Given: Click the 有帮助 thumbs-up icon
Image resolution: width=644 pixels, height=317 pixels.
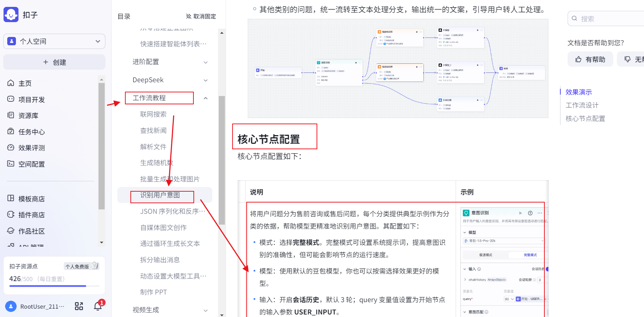Looking at the screenshot, I should pos(578,59).
